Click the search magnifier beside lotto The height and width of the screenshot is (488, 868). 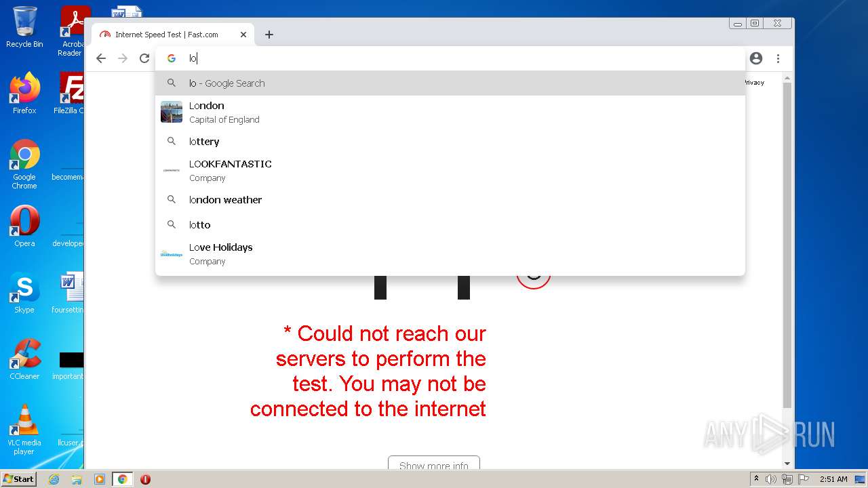pos(172,224)
